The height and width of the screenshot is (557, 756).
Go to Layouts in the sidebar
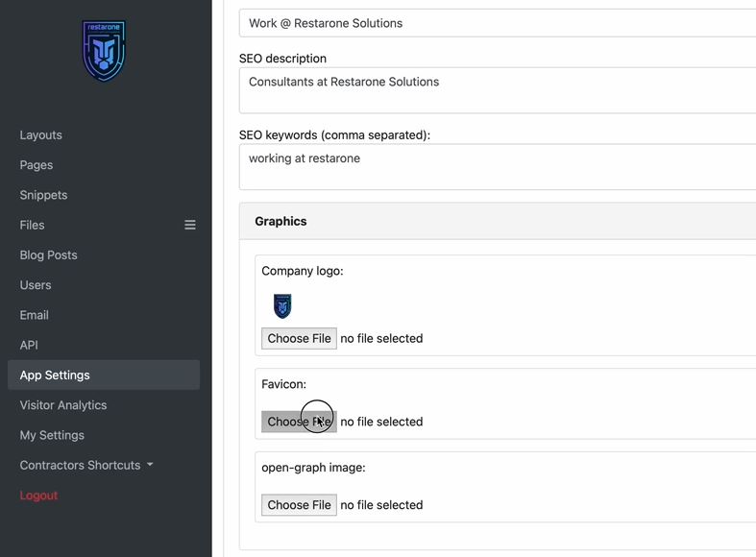click(41, 134)
